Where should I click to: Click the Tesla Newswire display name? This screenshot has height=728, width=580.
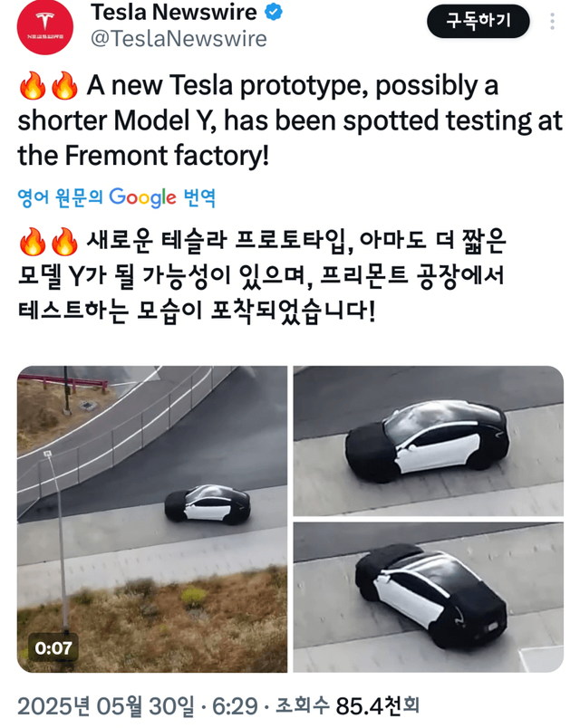[174, 12]
